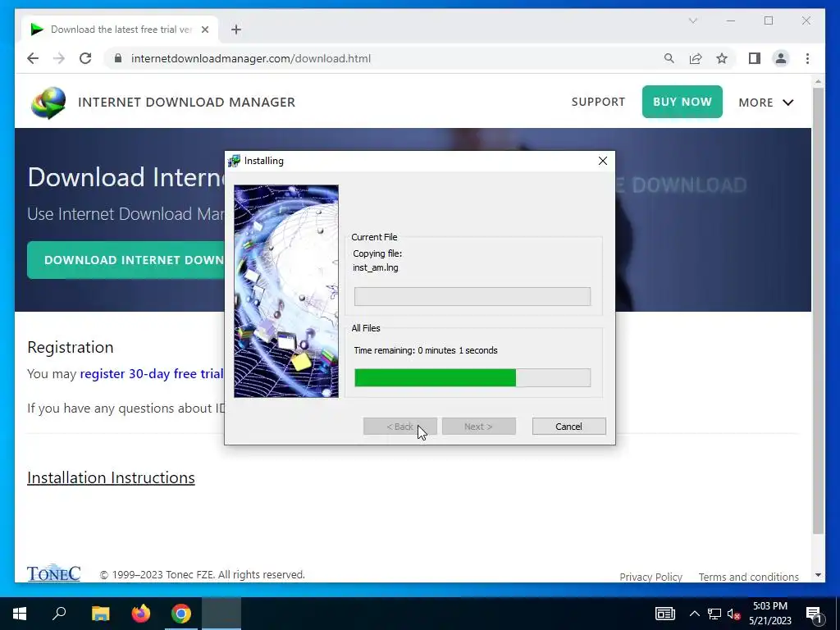View site info lock icon
This screenshot has width=840, height=630.
(118, 58)
